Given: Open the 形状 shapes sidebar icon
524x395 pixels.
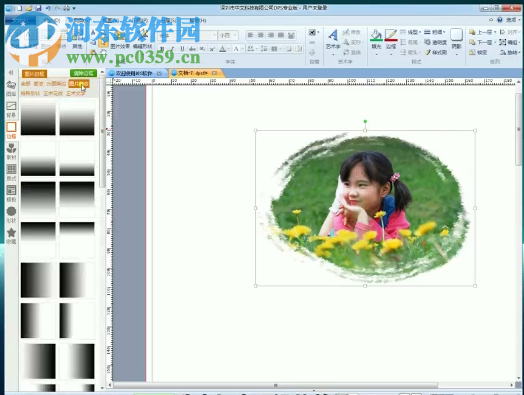Looking at the screenshot, I should [x=11, y=214].
